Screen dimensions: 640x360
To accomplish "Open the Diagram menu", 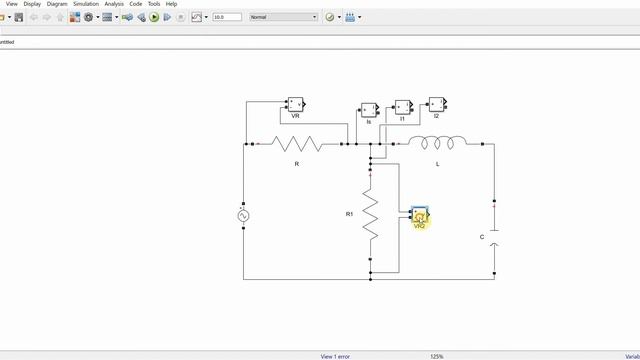I will click(57, 4).
